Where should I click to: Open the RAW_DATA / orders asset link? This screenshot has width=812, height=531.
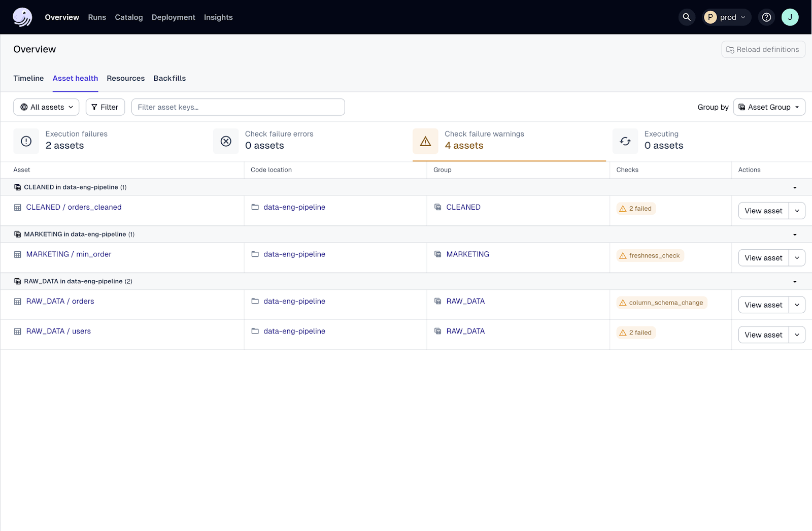(60, 301)
